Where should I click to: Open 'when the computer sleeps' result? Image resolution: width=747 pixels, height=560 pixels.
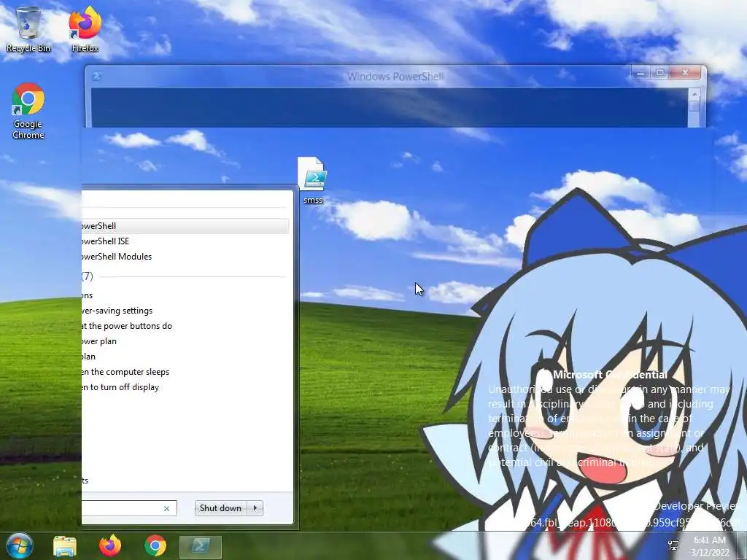pyautogui.click(x=185, y=371)
